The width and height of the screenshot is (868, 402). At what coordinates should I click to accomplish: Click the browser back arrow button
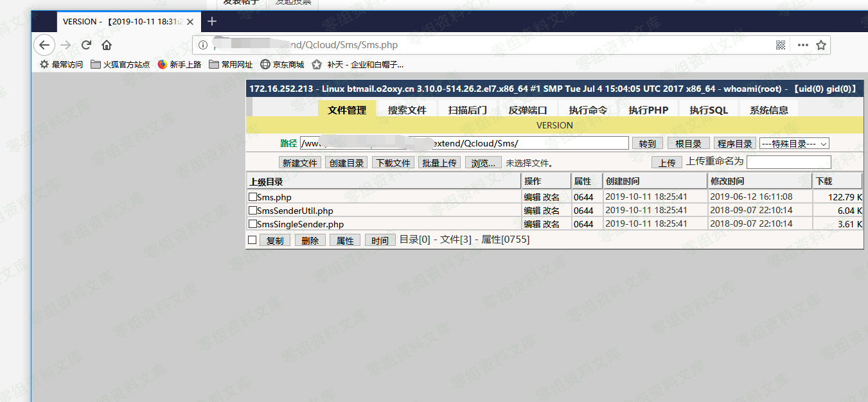coord(44,45)
